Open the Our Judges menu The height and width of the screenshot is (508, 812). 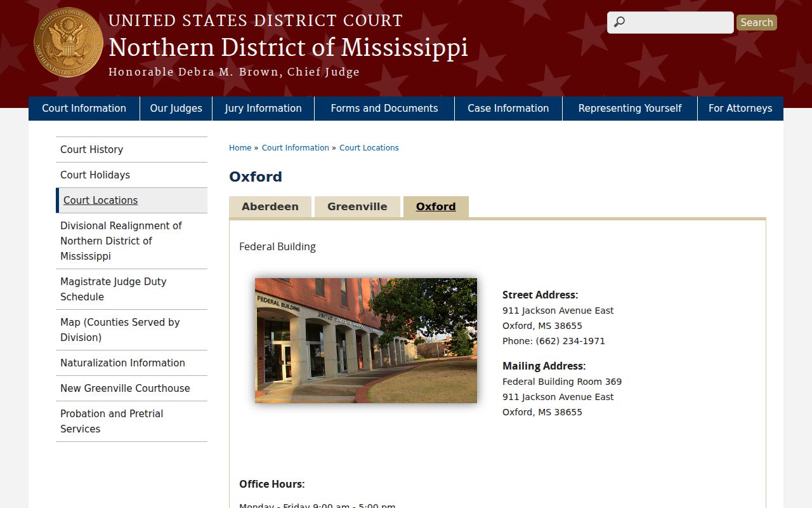click(x=176, y=109)
